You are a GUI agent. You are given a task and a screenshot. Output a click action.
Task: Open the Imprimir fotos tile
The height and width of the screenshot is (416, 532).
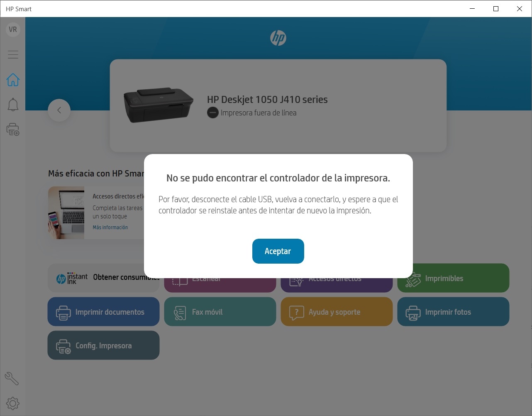pyautogui.click(x=453, y=312)
